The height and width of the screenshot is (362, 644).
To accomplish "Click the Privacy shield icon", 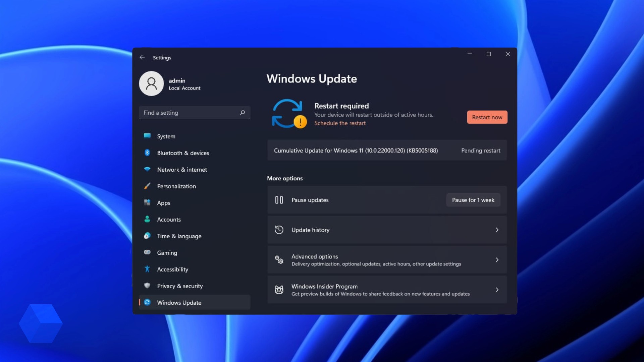I will [147, 286].
